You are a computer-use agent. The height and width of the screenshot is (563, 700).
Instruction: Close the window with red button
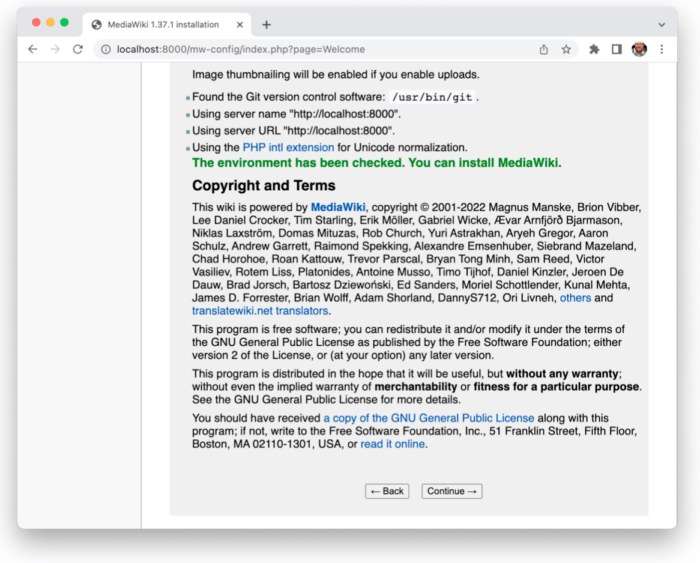point(36,22)
